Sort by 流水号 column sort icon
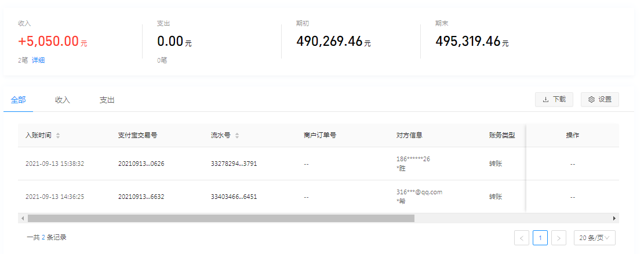Viewport: 644px width, 254px height. click(x=237, y=136)
